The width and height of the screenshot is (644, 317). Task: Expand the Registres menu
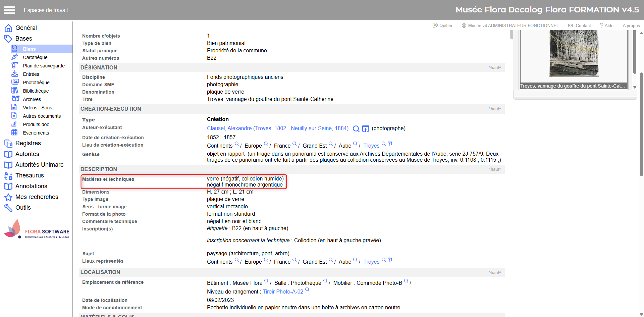(28, 143)
